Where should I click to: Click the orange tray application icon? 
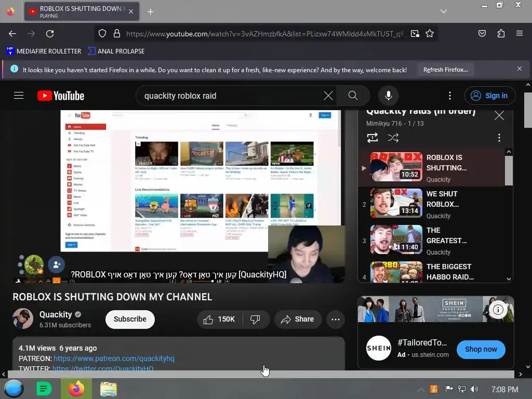pyautogui.click(x=434, y=389)
